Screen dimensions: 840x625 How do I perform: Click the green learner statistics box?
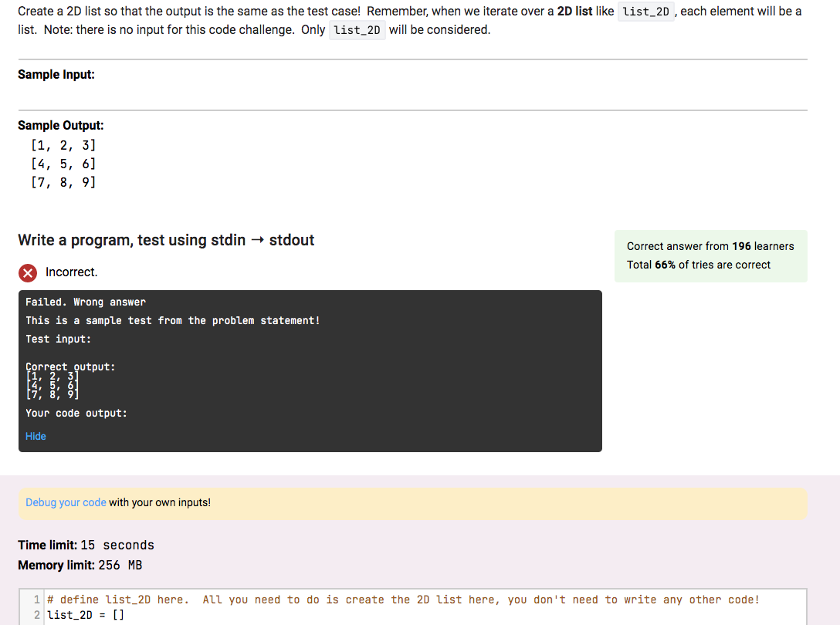coord(710,255)
